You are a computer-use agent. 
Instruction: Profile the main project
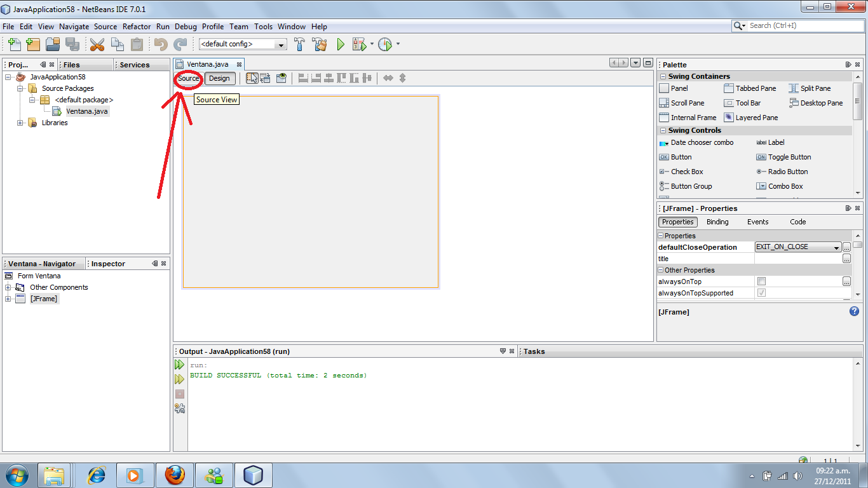pyautogui.click(x=385, y=44)
